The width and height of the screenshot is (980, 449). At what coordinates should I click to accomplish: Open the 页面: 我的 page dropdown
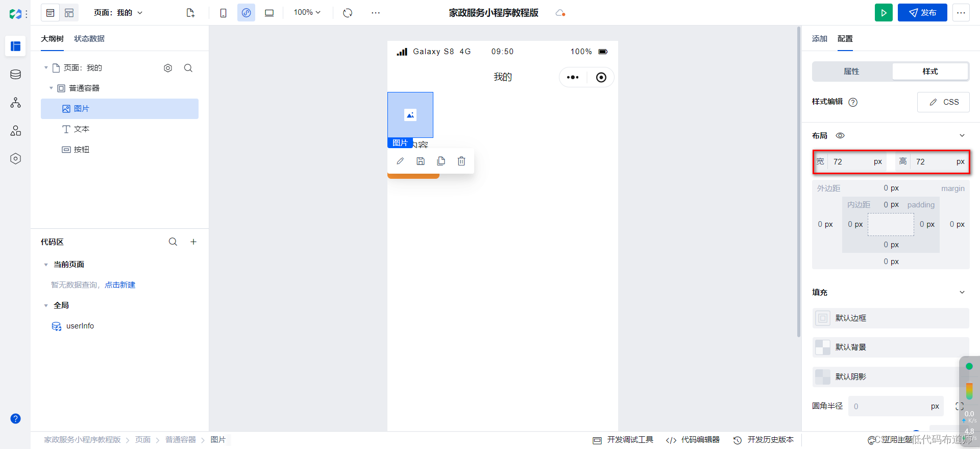point(118,13)
